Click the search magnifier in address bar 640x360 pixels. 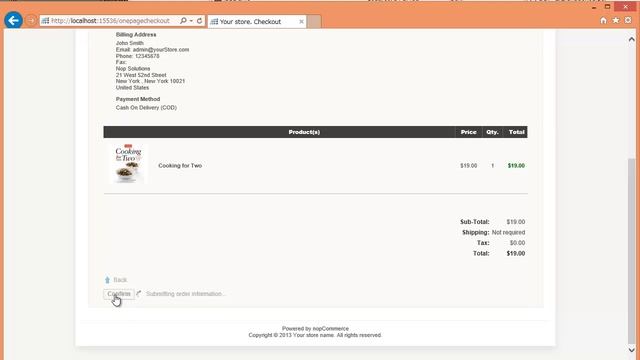(183, 20)
